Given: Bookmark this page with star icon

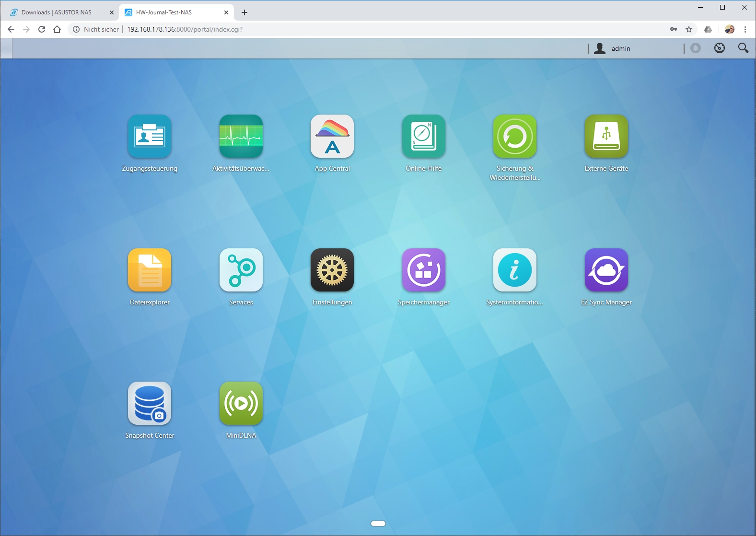Looking at the screenshot, I should pyautogui.click(x=689, y=29).
